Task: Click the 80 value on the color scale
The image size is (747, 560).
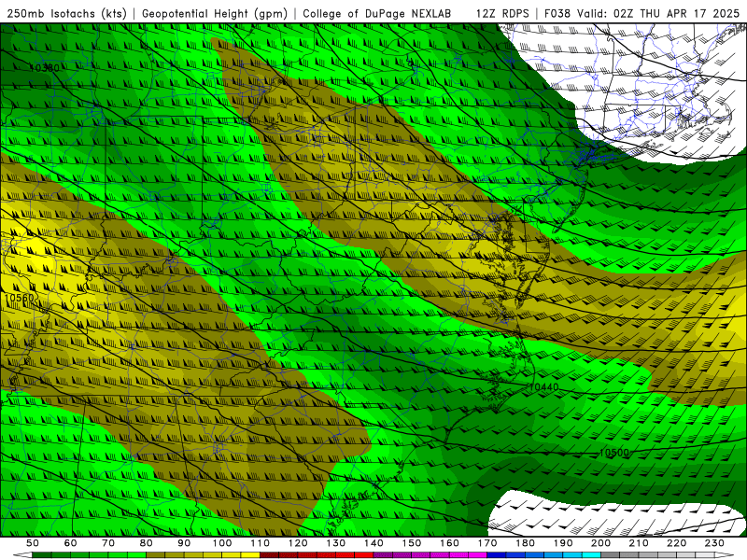Action: pos(146,543)
